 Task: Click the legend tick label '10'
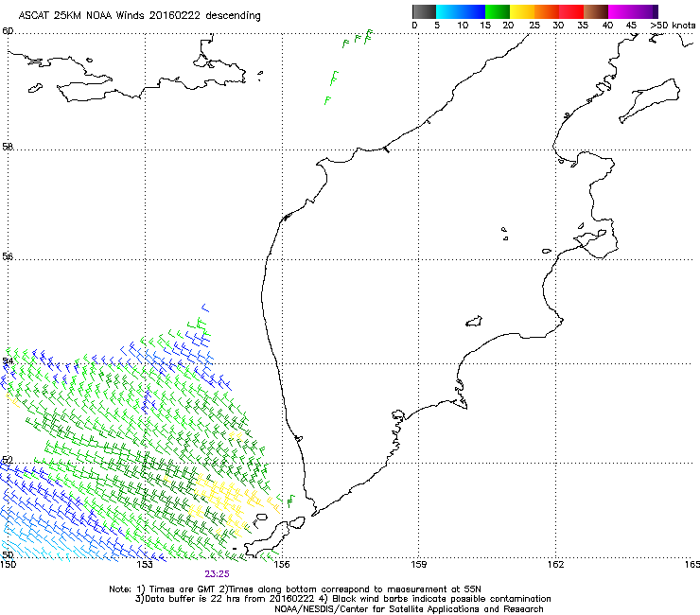[x=463, y=26]
